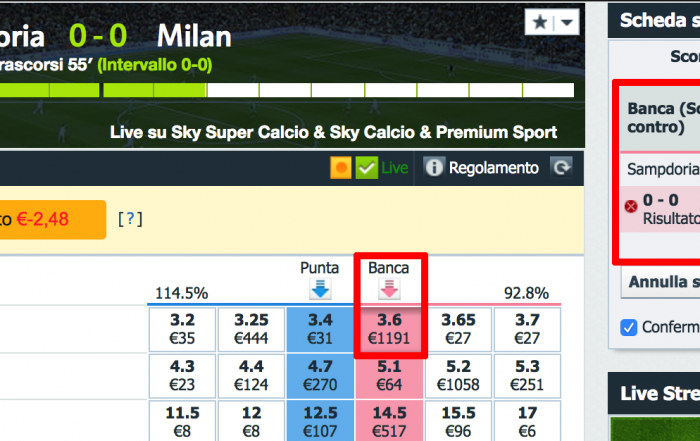Click the blue Punta down arrow
Screen dimensions: 700x441
coord(320,289)
